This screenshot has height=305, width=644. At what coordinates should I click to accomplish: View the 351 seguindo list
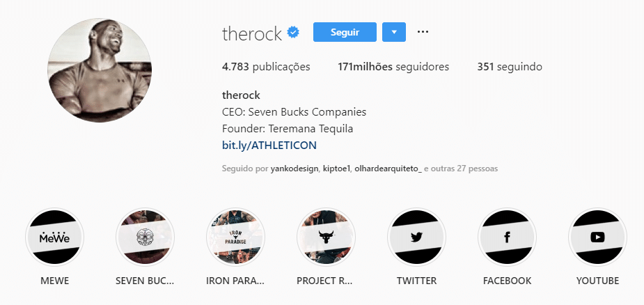(x=510, y=67)
